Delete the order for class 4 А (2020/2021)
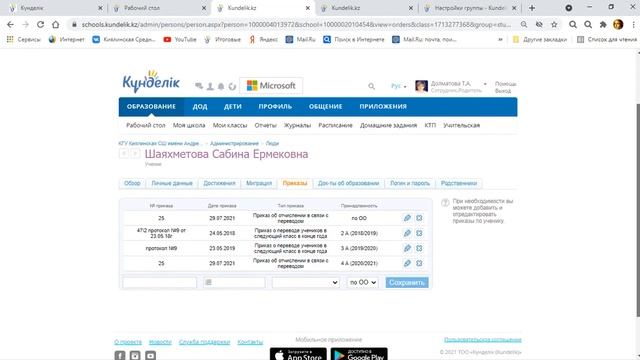 pos(419,263)
